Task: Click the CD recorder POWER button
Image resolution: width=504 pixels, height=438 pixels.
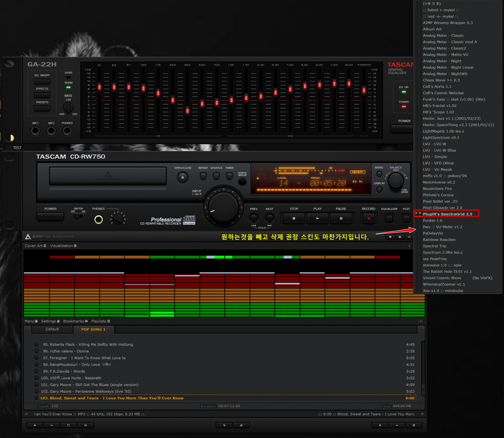Action: click(50, 216)
